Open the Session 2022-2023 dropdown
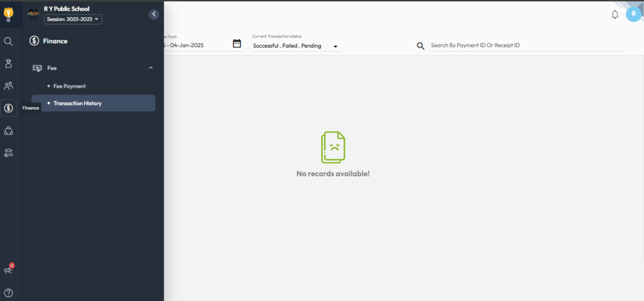This screenshot has height=301, width=644. (x=73, y=20)
